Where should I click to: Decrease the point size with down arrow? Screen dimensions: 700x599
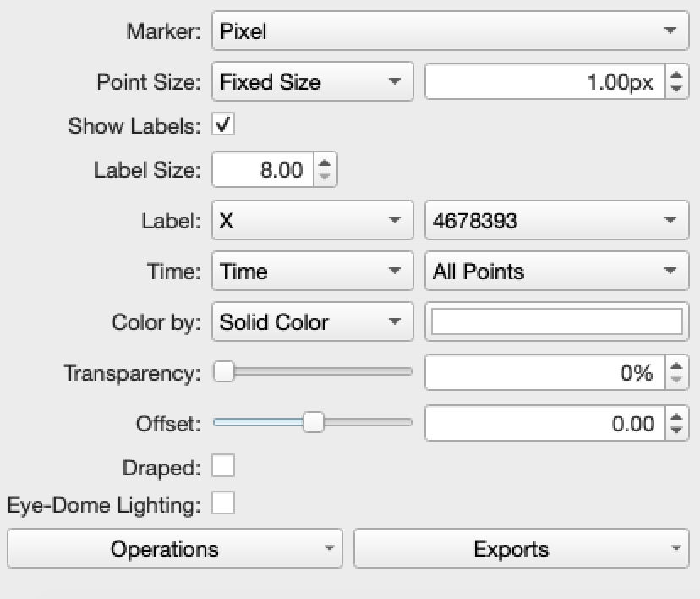pyautogui.click(x=676, y=89)
